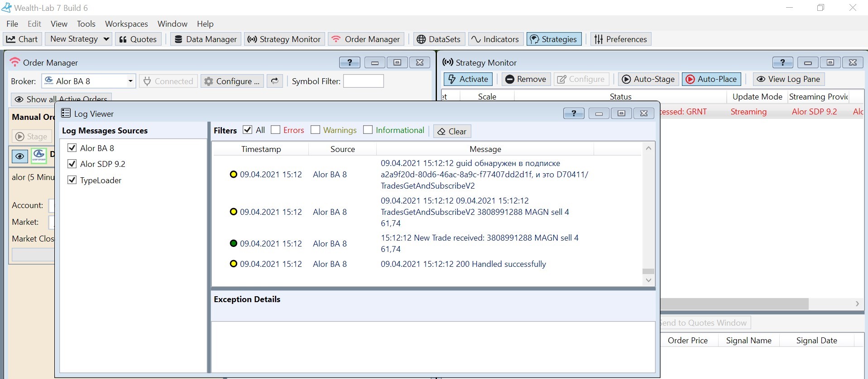Image resolution: width=868 pixels, height=379 pixels.
Task: Click Signal Date column header
Action: (816, 341)
